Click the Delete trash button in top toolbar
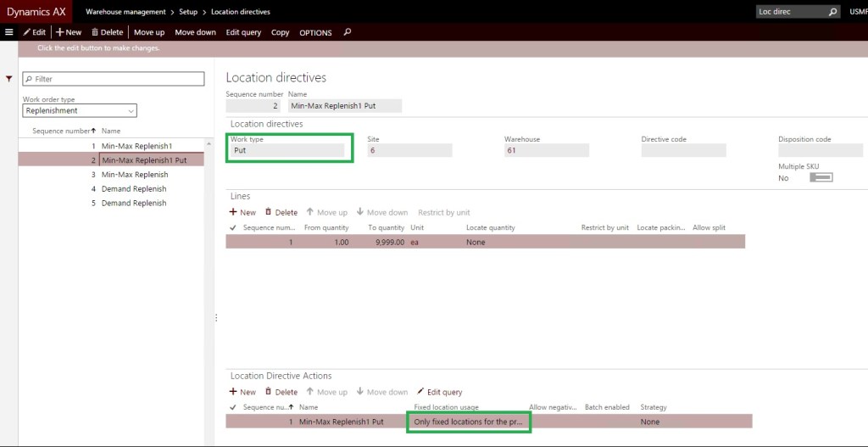Viewport: 868px width, 447px height. (107, 32)
